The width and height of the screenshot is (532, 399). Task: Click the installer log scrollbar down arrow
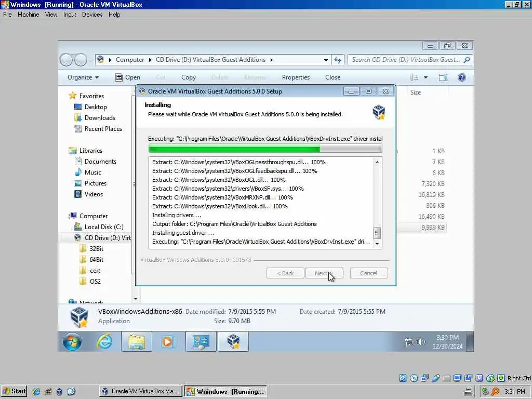(377, 244)
